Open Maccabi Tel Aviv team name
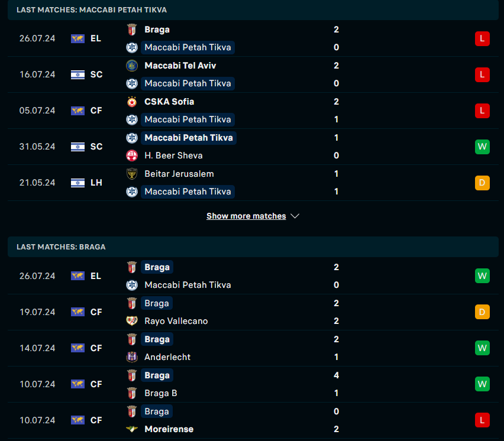This screenshot has width=504, height=441. [180, 66]
